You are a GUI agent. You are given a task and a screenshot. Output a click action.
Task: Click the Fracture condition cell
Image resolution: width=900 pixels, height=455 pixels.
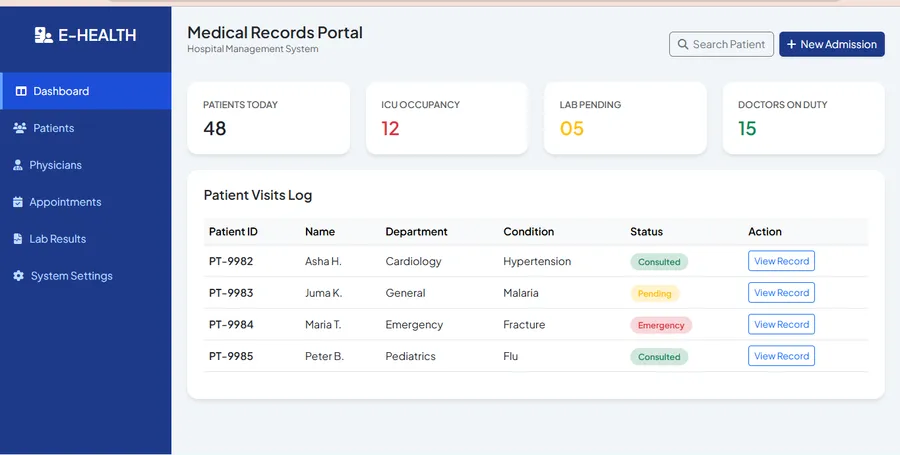tap(524, 324)
